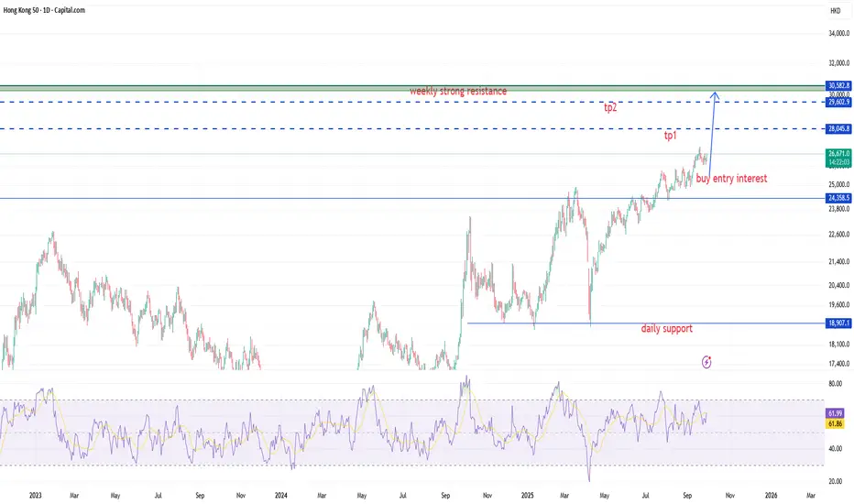Click the 25,000.0 price axis label

(x=839, y=185)
